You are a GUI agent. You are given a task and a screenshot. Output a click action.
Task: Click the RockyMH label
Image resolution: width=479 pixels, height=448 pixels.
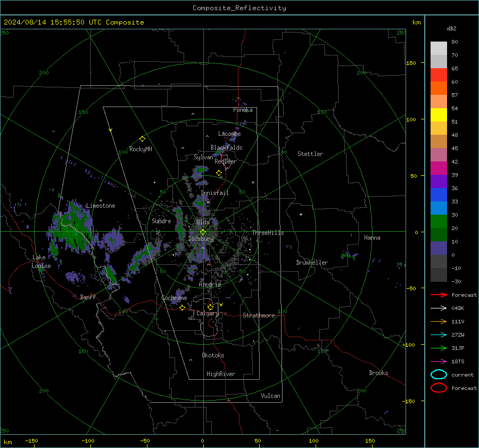(141, 149)
